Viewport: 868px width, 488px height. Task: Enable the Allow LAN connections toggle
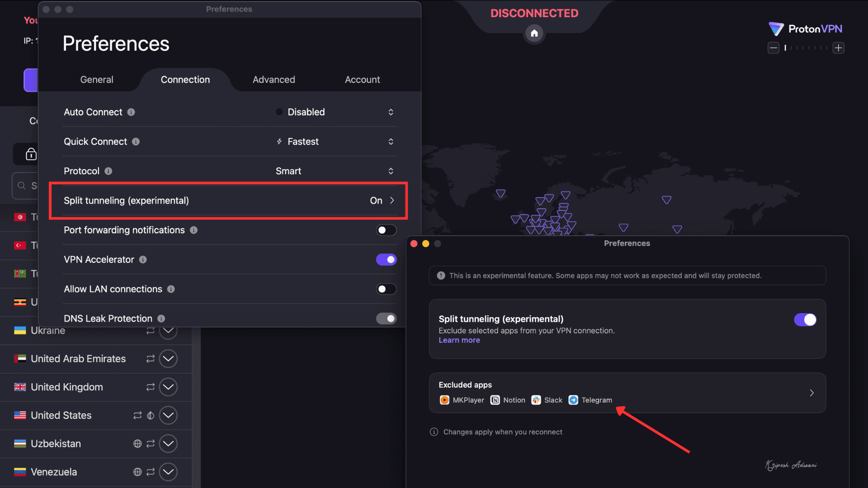(x=386, y=289)
